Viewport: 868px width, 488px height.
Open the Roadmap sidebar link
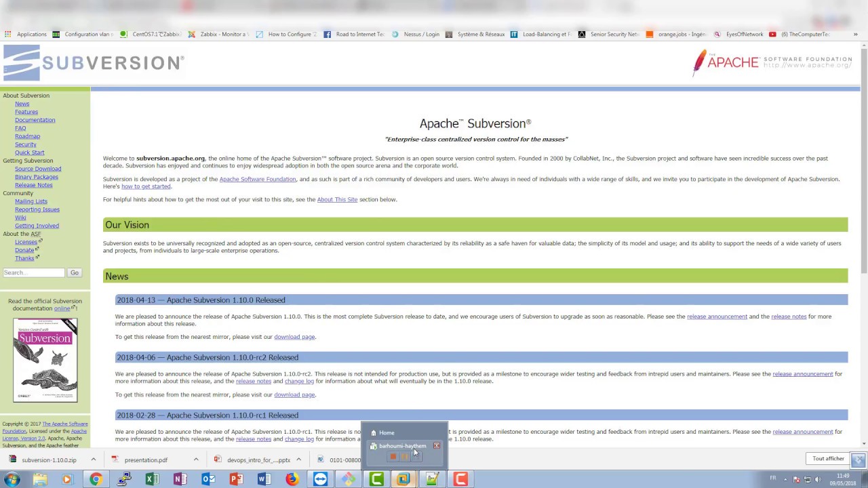27,136
